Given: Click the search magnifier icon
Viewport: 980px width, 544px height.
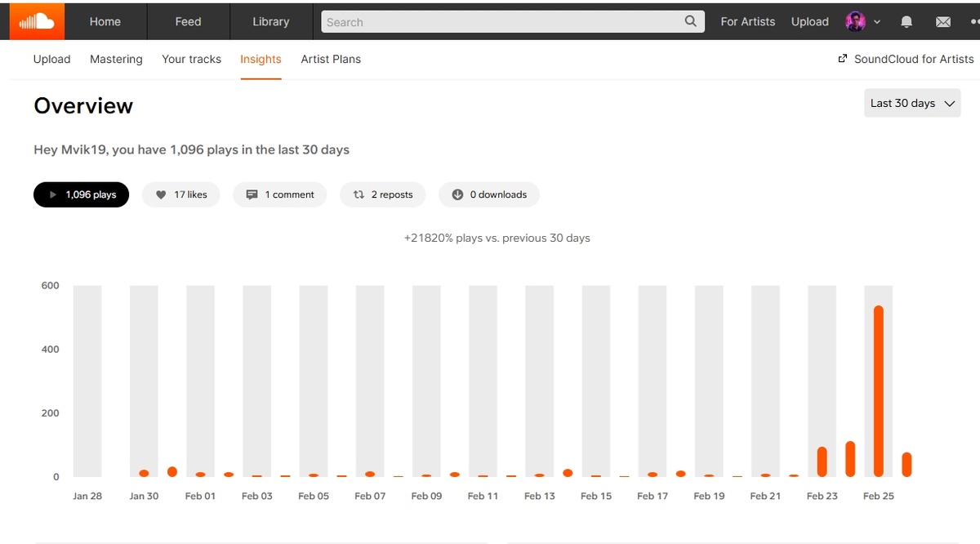Looking at the screenshot, I should pyautogui.click(x=691, y=22).
